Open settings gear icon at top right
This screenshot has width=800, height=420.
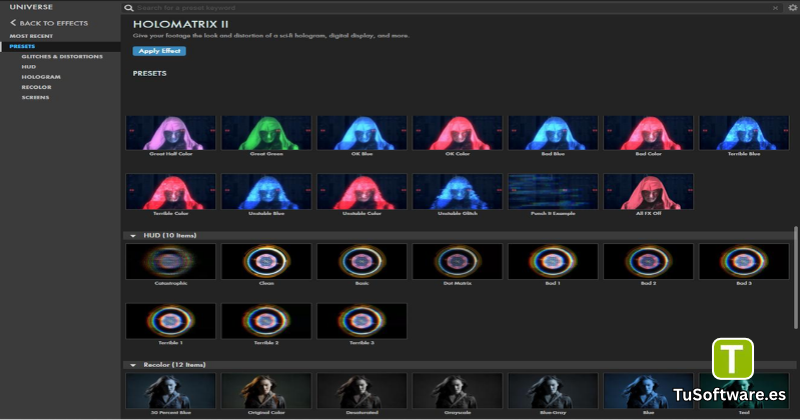point(793,8)
